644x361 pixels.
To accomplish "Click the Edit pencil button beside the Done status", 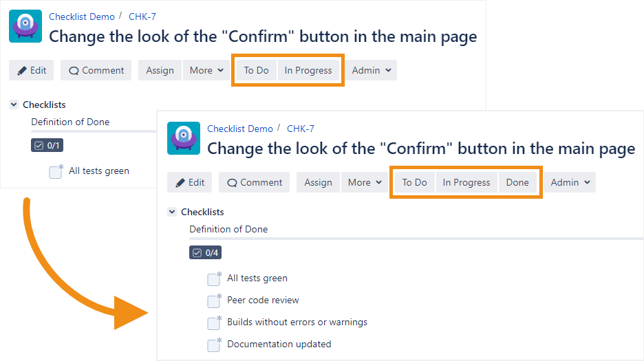I will pos(190,182).
